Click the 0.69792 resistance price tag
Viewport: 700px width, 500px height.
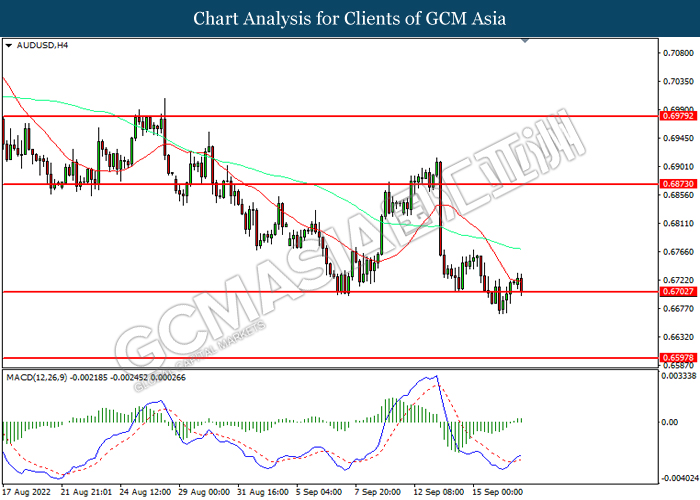pyautogui.click(x=679, y=116)
